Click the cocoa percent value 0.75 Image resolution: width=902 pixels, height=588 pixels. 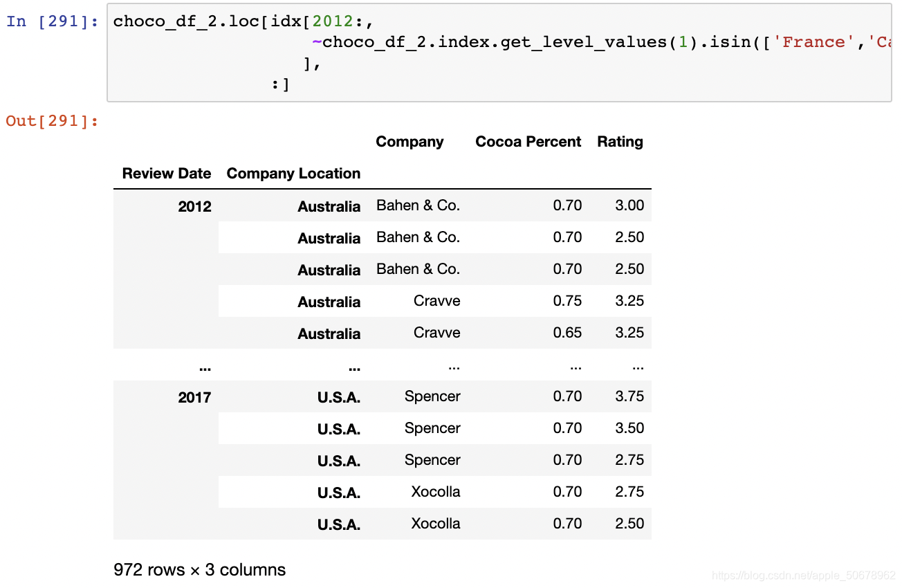tap(567, 301)
